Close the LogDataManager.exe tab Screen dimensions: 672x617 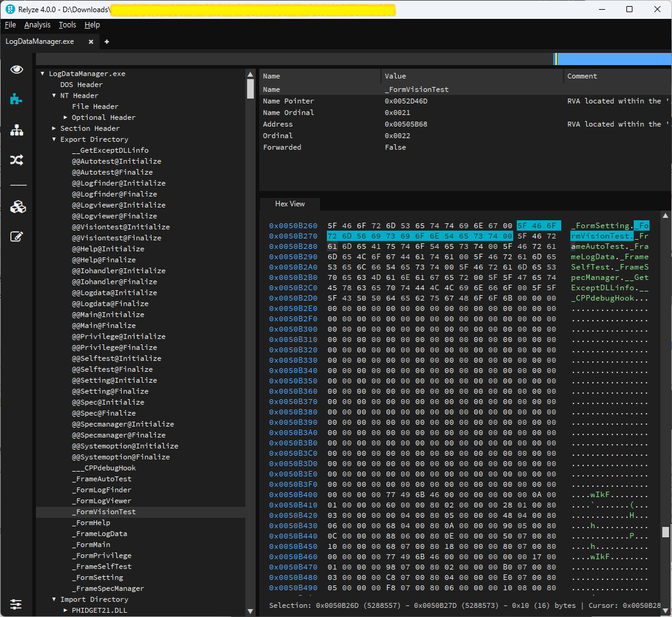(x=91, y=41)
